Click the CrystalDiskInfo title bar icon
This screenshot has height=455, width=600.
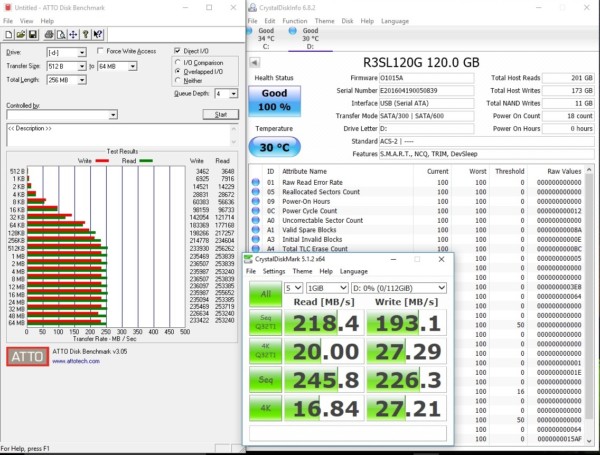(x=252, y=7)
